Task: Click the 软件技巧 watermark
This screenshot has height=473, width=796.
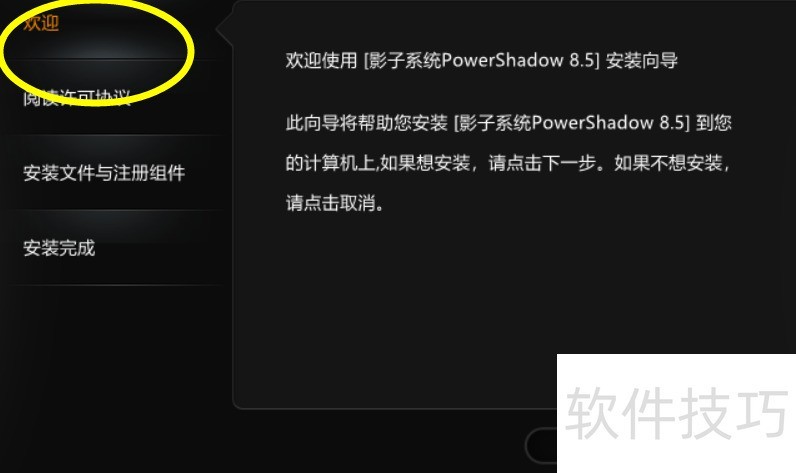Action: click(x=676, y=413)
